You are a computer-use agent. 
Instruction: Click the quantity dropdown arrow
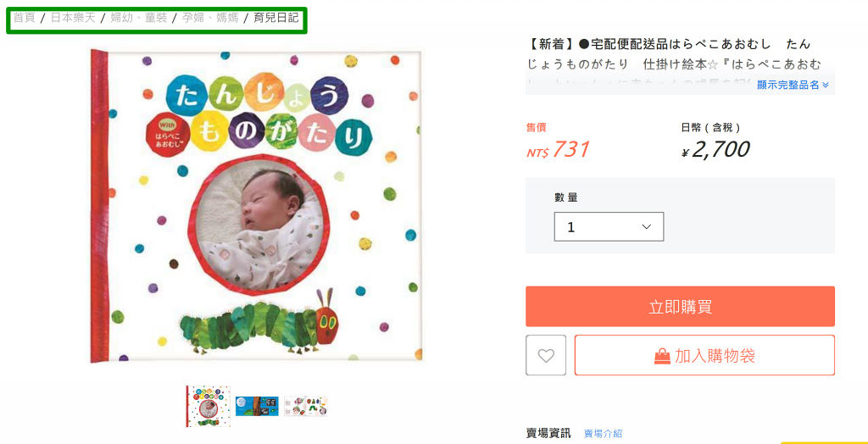[646, 227]
